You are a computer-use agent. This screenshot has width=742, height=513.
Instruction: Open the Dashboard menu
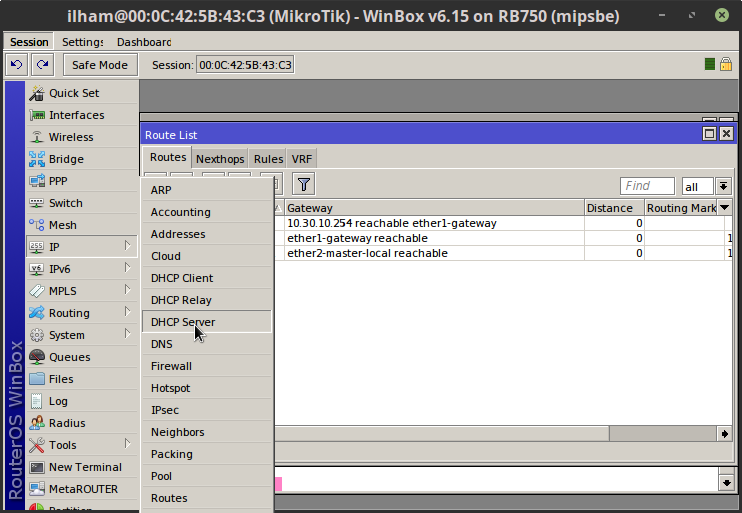coord(144,42)
